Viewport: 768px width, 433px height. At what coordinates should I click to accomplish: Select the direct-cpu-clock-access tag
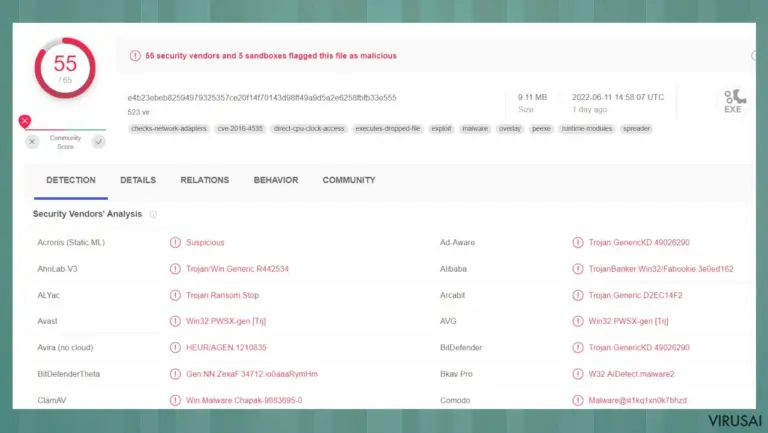tap(309, 129)
